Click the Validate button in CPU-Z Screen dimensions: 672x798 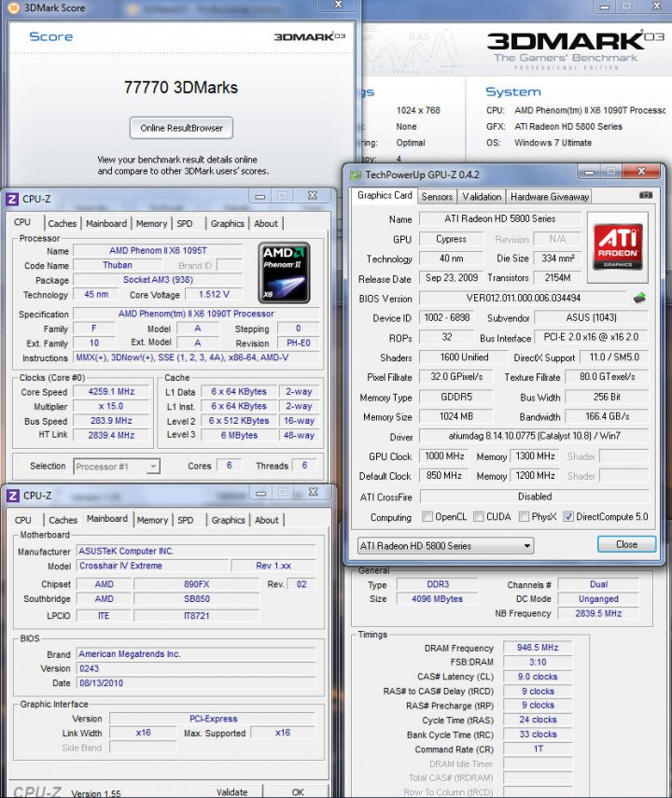tap(232, 791)
